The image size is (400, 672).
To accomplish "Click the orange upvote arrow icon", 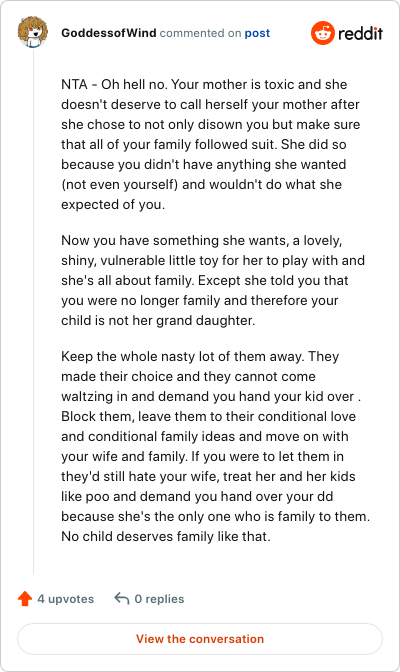I will pos(25,599).
